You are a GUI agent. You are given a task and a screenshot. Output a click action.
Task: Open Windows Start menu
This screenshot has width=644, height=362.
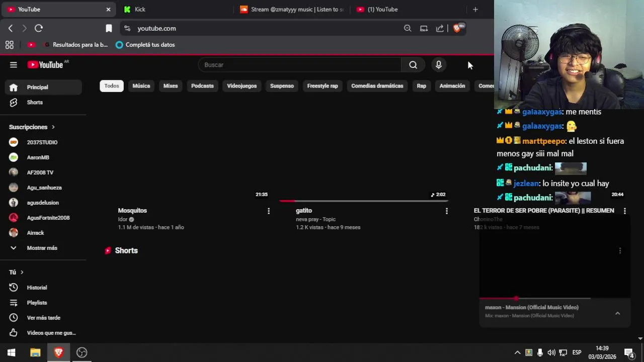[x=12, y=352]
